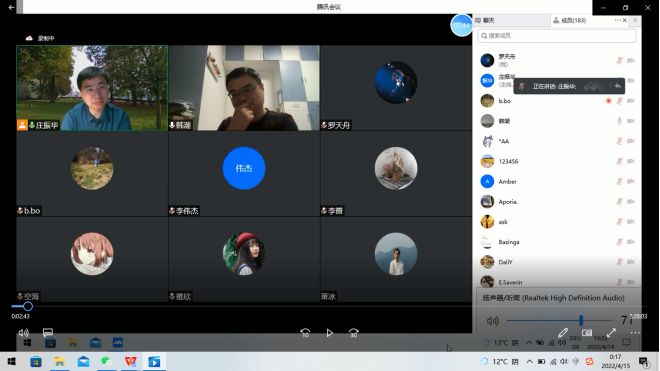Click the red recording indicator on the b.bo row
Viewport: 660px width, 371px height.
coord(608,101)
